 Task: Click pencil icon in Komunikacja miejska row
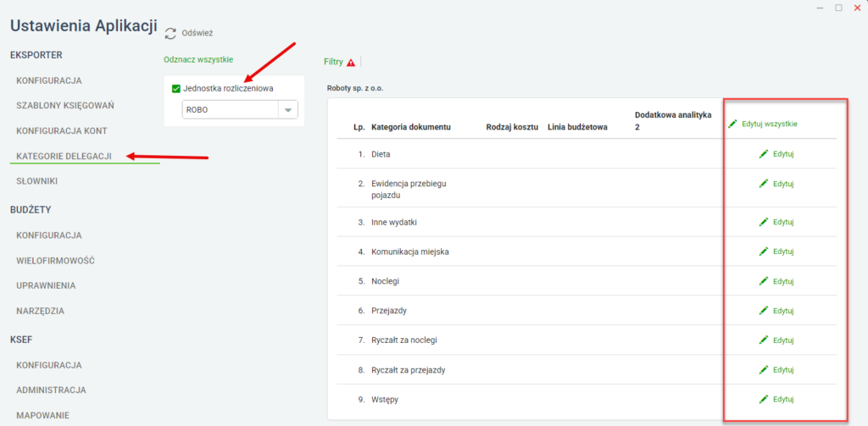764,252
